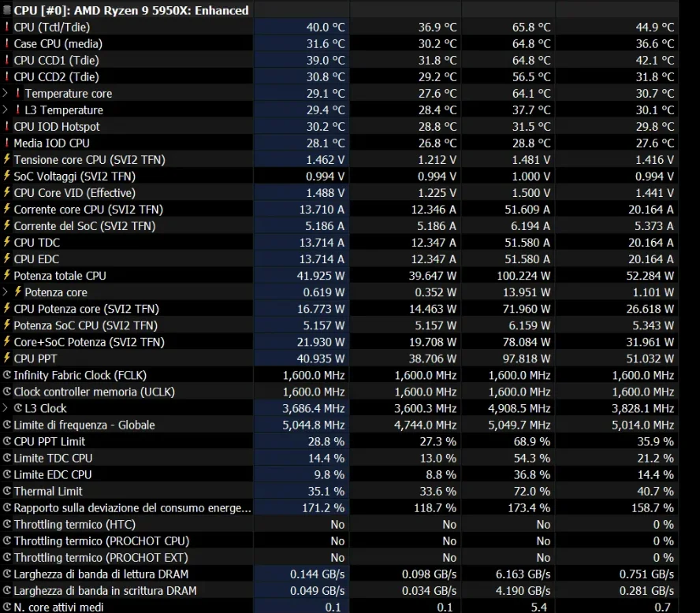Screen dimensions: 700x613
Task: Select N. core attivi medi label
Action: (x=58, y=607)
